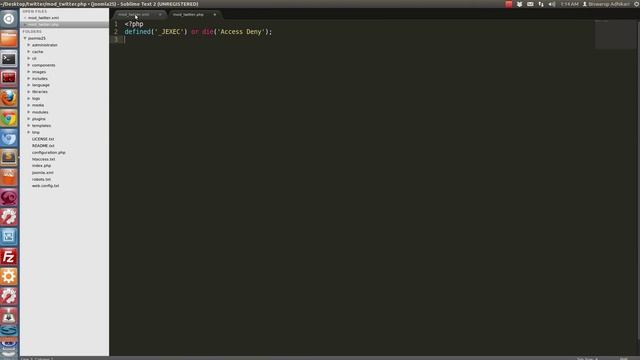Open the Ubuntu Dash home launcher icon

coord(9,19)
